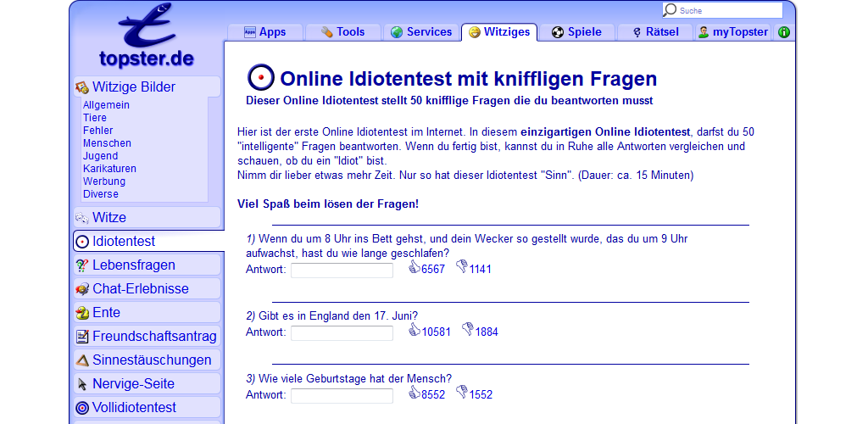
Task: Click the Nervige-Seite cursor icon
Action: (x=82, y=384)
